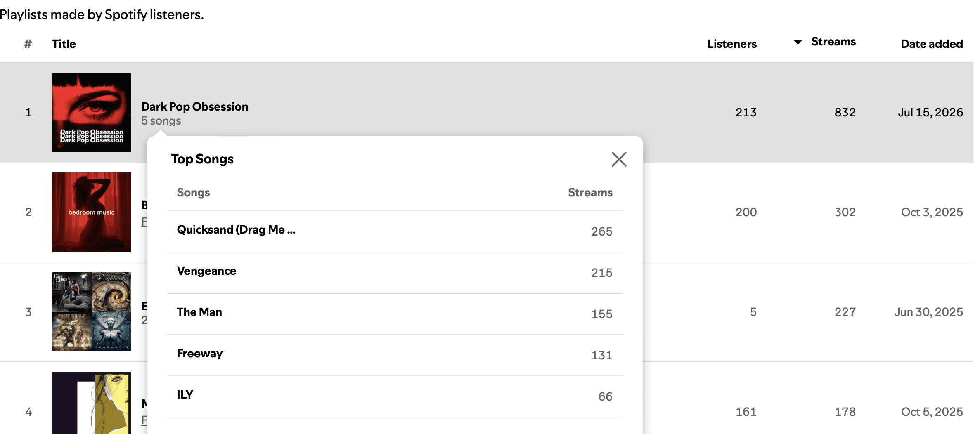Image resolution: width=980 pixels, height=434 pixels.
Task: Sort by Date added column
Action: 931,44
